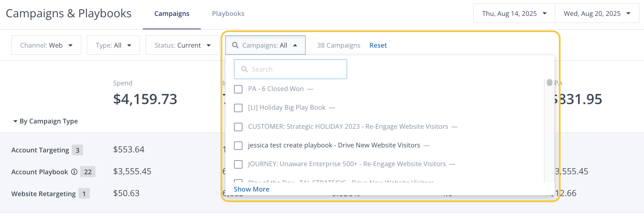Click the magnifier icon in Campaigns filter
Screen dimensions: 644x218
coord(235,45)
